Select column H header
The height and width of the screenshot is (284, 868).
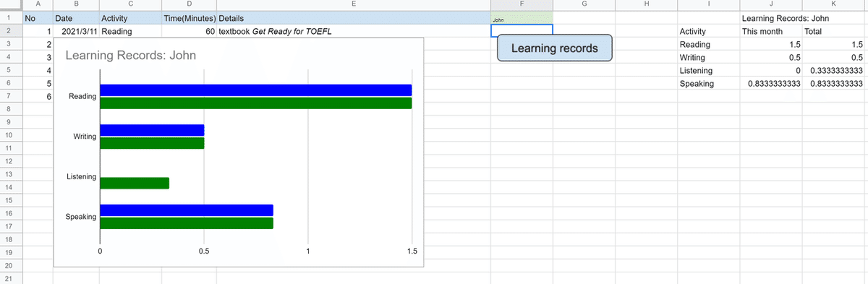coord(646,5)
